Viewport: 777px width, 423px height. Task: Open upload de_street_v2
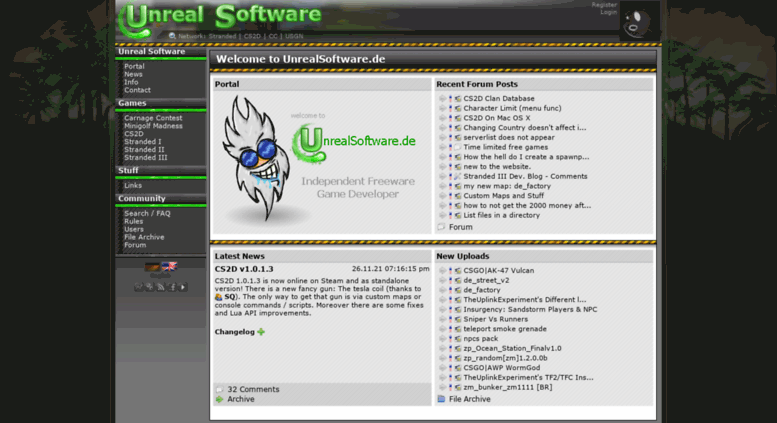486,280
